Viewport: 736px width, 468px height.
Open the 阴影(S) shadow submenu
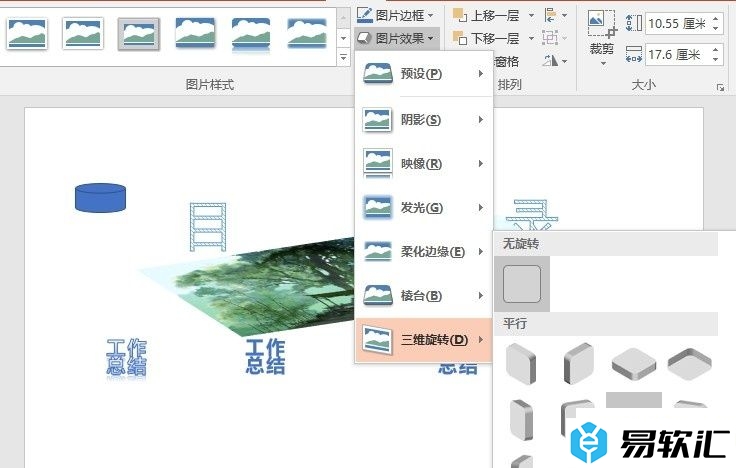423,120
